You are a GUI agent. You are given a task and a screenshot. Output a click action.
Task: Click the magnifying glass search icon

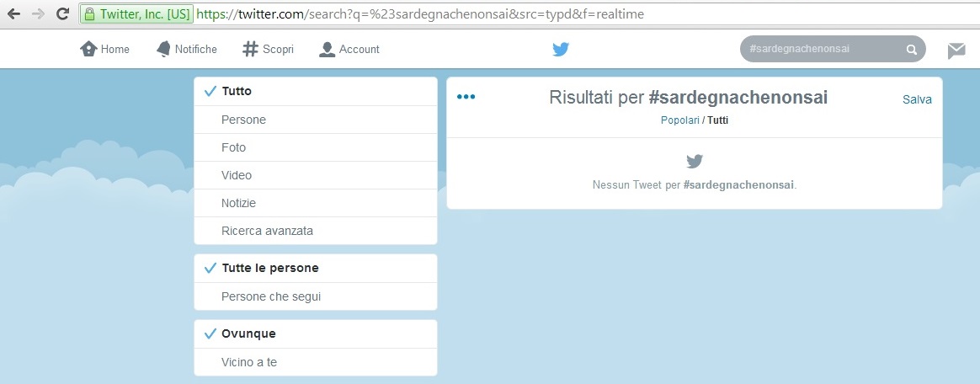tap(911, 50)
